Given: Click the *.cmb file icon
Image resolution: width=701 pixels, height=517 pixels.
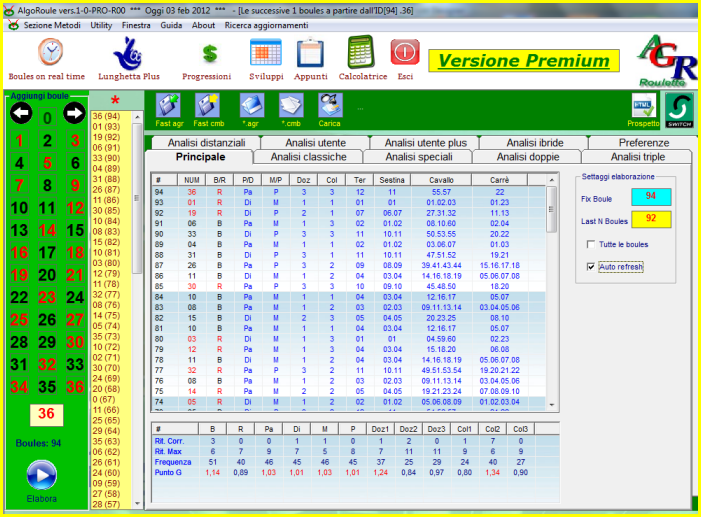Looking at the screenshot, I should click(x=291, y=106).
